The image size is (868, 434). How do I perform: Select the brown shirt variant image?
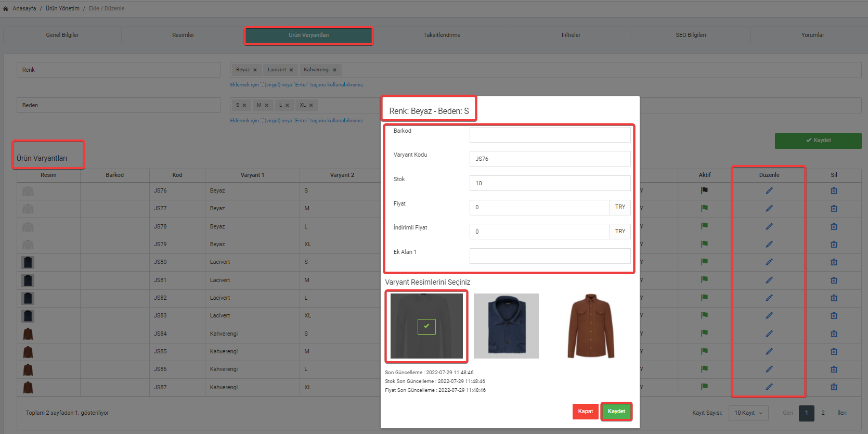coord(591,326)
